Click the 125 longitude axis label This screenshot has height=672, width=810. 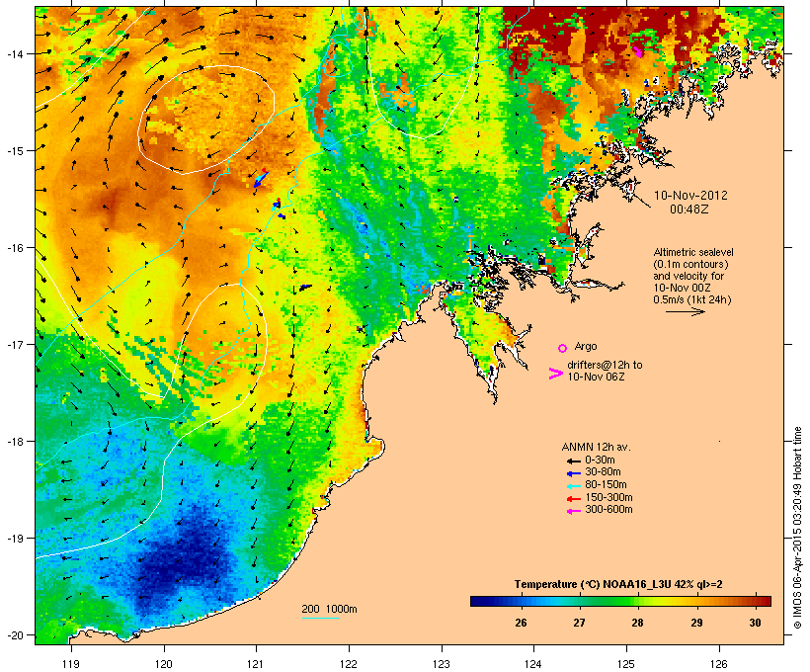(626, 664)
